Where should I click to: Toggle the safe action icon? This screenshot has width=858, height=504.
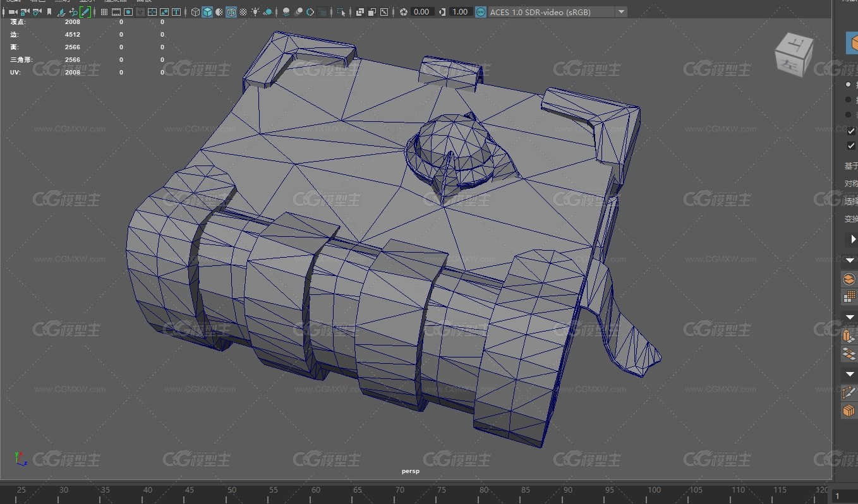[x=164, y=12]
